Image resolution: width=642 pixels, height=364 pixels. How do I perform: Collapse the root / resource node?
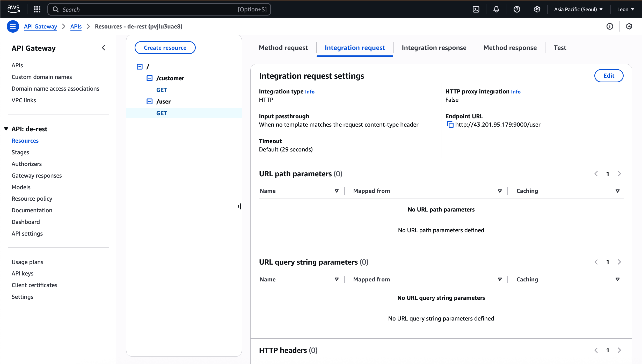(x=140, y=67)
